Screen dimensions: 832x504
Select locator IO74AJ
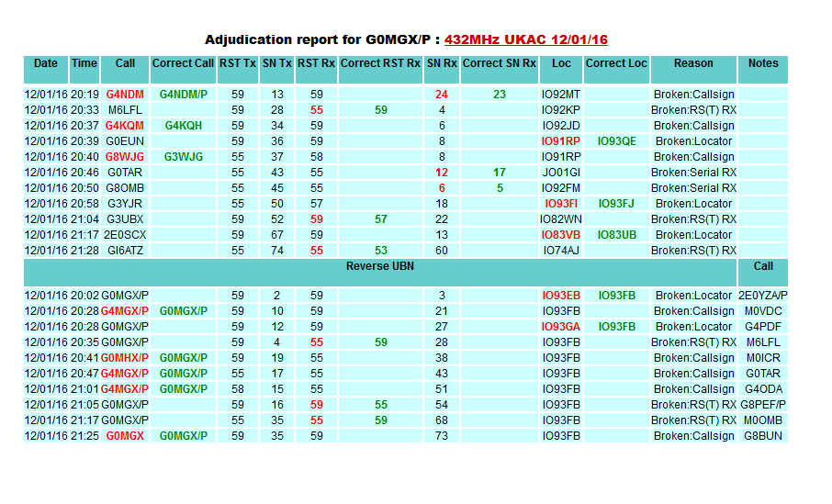coord(561,251)
